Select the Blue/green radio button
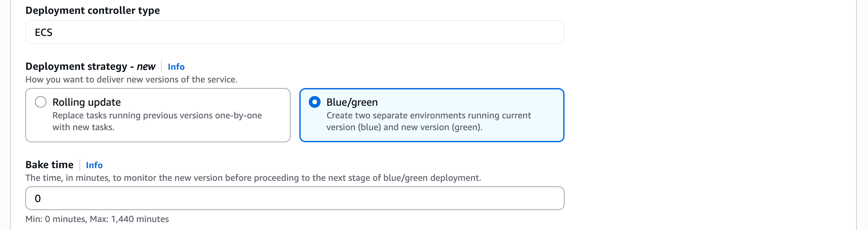 coord(314,102)
